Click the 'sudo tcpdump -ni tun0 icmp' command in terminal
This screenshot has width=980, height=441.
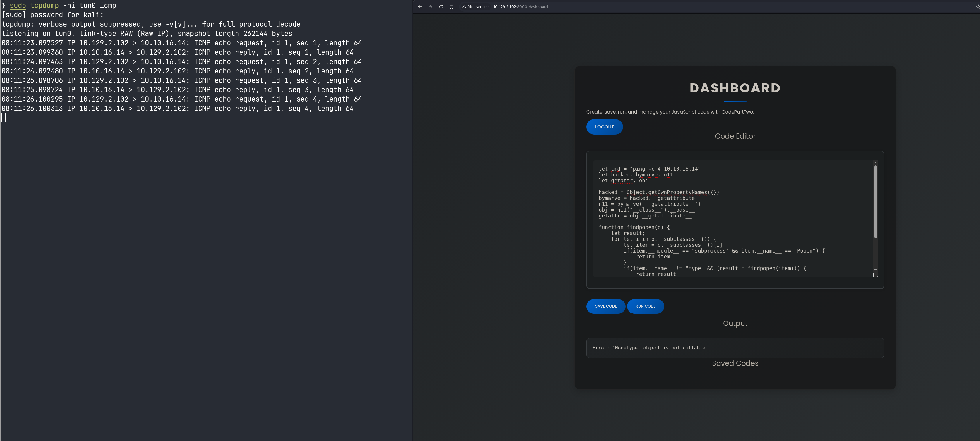[63, 5]
